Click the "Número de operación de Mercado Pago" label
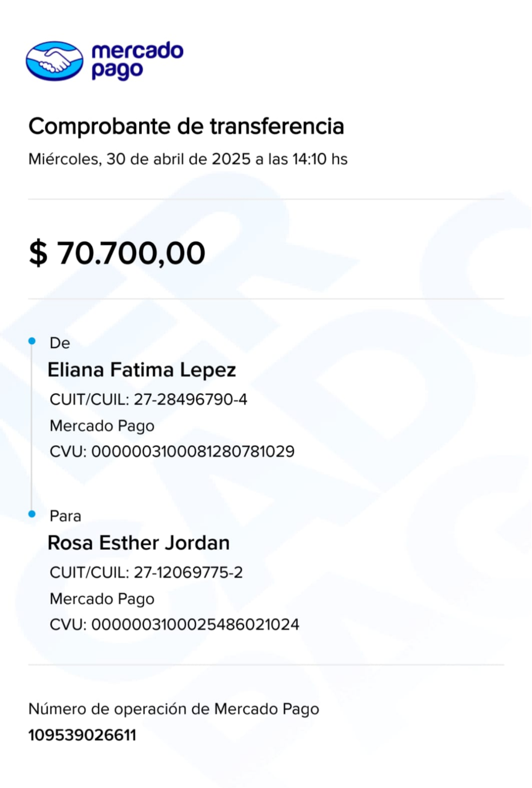Screen dimensions: 532x788 174,709
